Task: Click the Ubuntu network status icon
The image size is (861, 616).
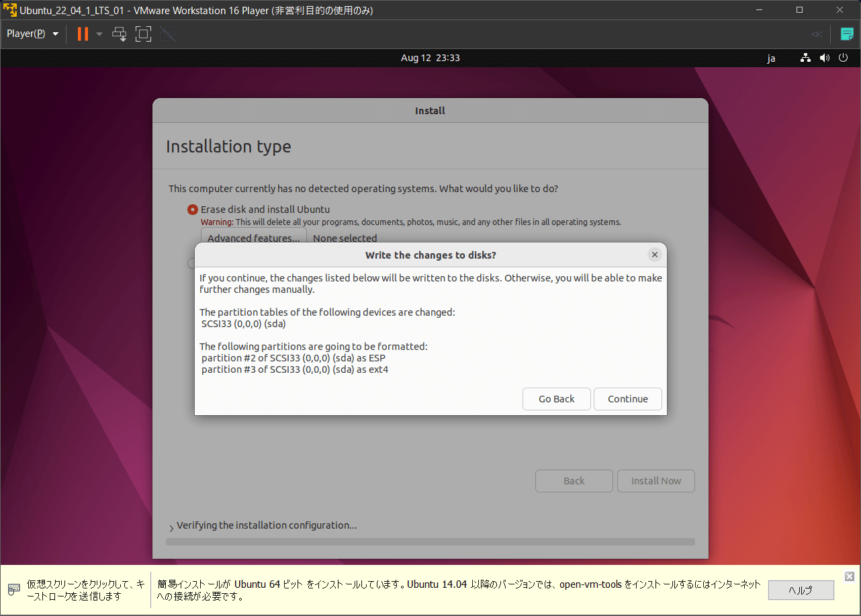Action: point(805,58)
